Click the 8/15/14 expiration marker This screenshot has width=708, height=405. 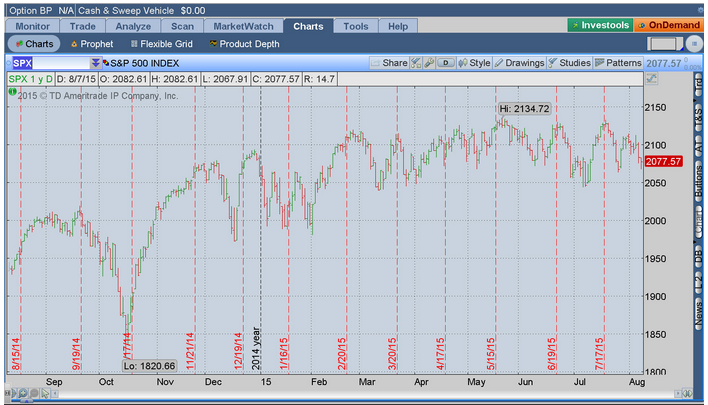(x=17, y=354)
